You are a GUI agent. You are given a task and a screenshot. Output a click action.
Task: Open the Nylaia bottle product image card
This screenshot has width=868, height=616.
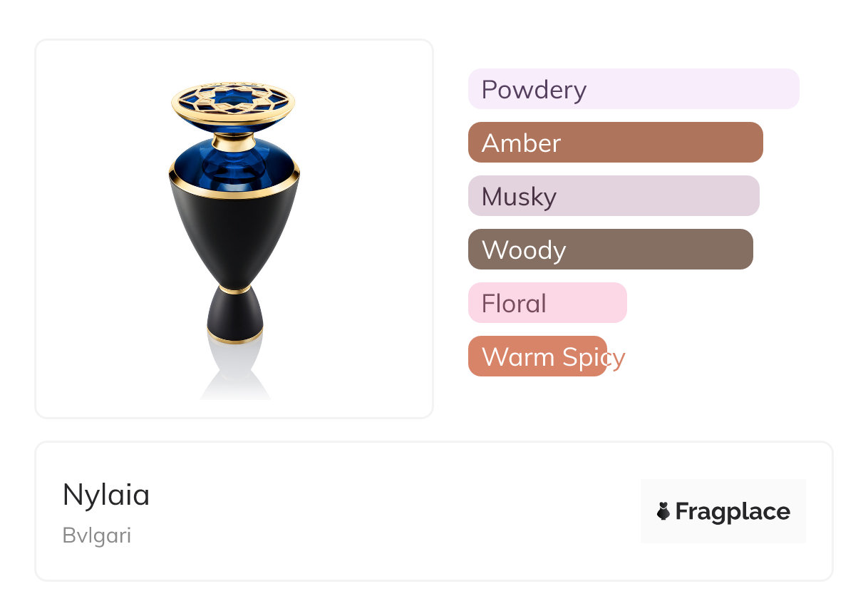pos(234,229)
